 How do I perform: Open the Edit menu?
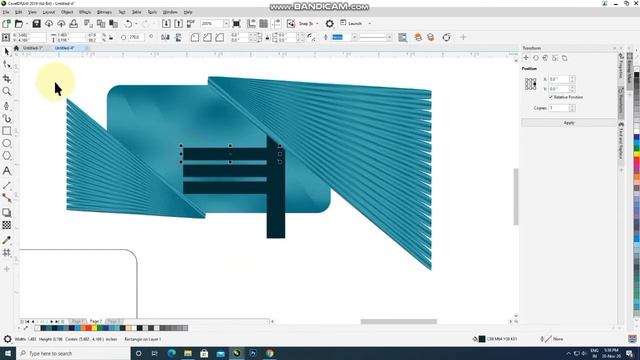(18, 12)
